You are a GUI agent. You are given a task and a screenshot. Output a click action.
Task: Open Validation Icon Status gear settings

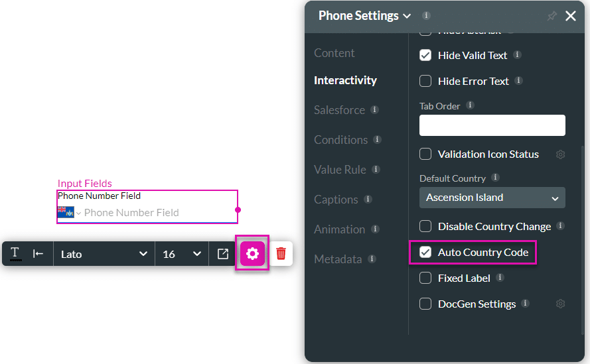560,154
